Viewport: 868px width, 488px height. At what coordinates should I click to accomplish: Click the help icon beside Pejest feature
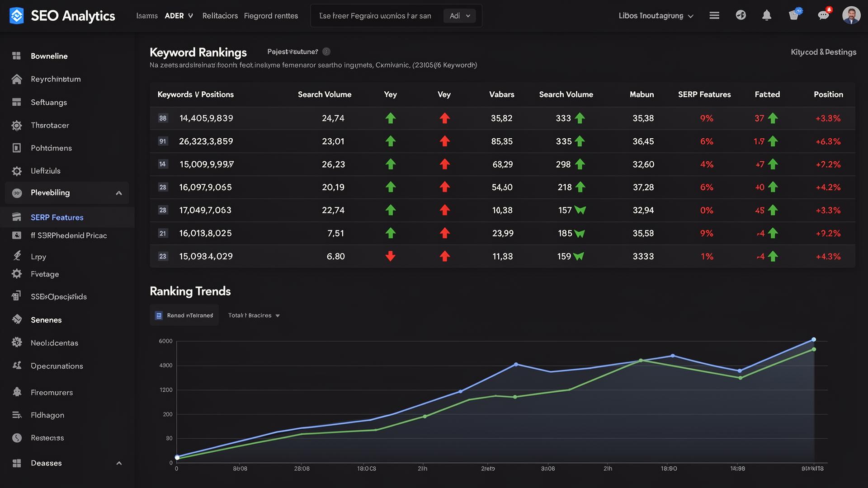click(x=326, y=52)
